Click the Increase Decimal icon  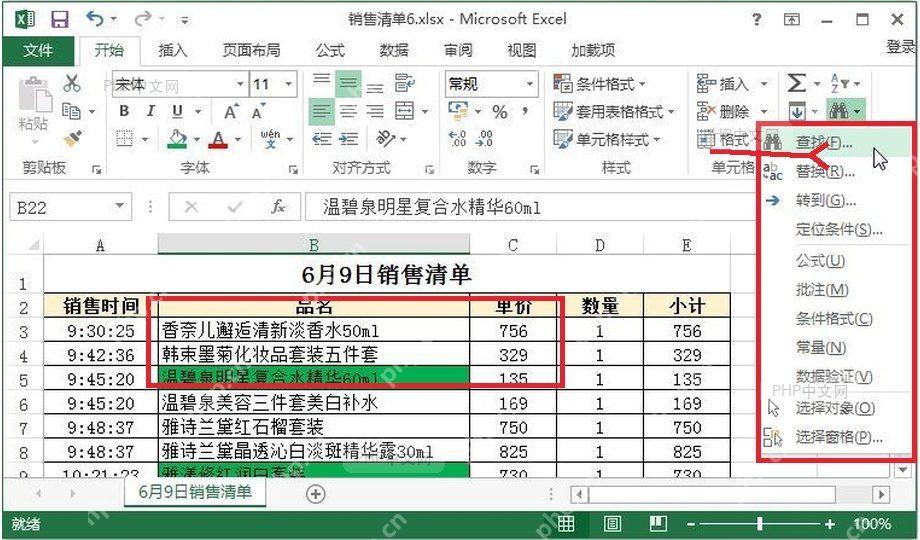click(458, 139)
